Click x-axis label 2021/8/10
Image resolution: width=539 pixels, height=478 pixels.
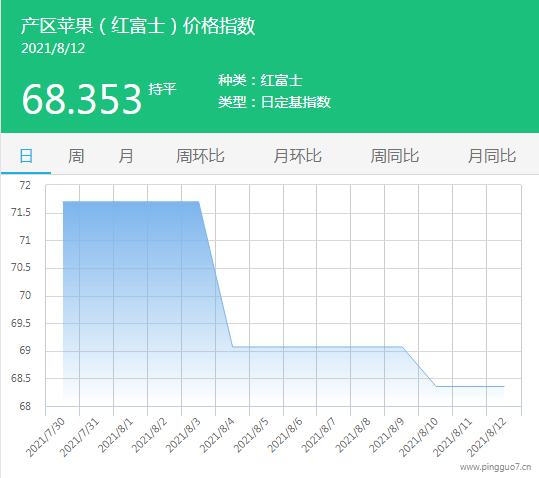click(418, 437)
